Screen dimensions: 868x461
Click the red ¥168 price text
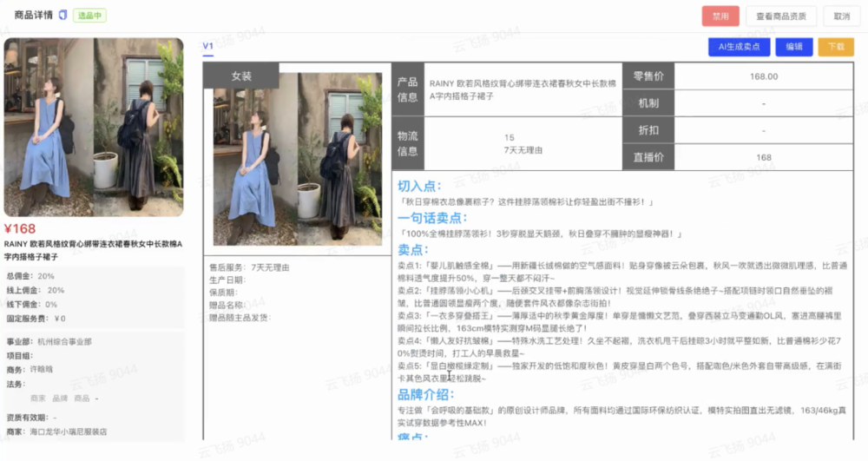coord(20,229)
